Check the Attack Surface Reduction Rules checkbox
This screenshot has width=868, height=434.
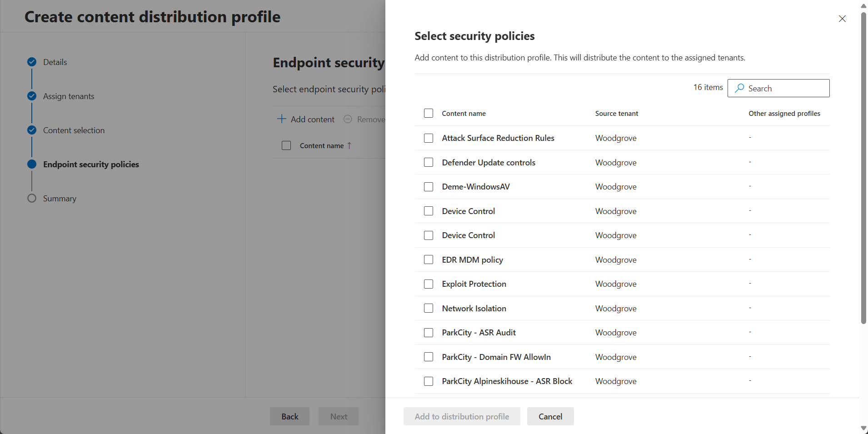(x=428, y=138)
